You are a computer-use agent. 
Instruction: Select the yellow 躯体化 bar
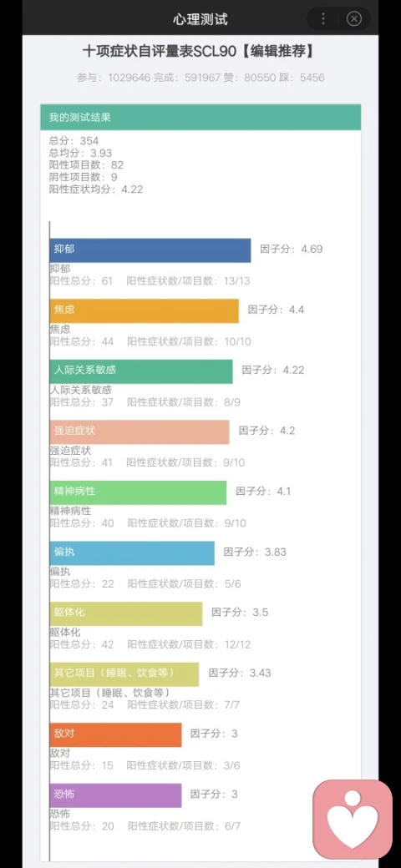126,614
